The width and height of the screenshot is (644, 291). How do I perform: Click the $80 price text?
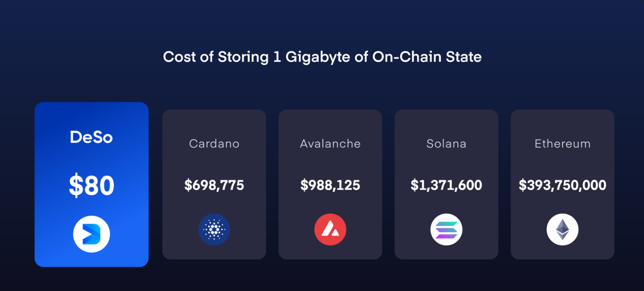[91, 185]
